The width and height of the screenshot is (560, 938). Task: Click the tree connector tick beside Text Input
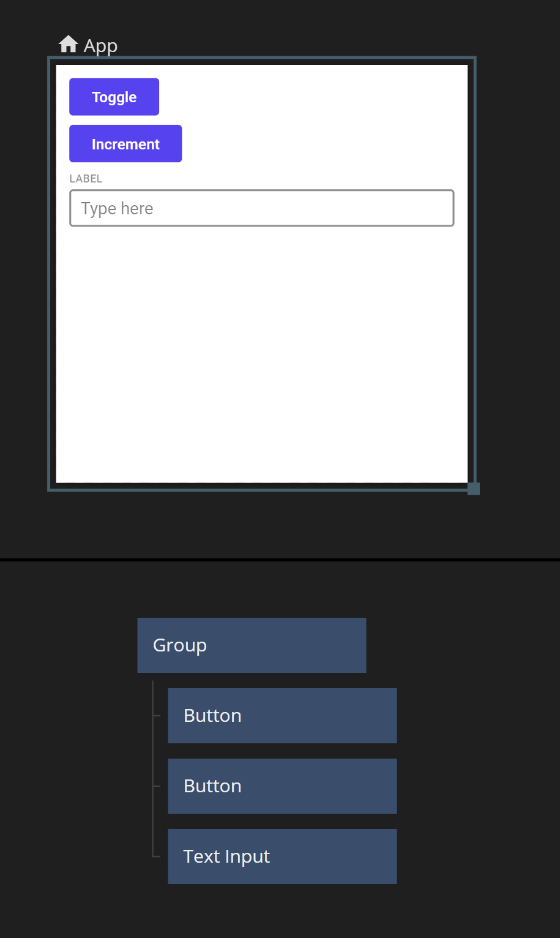[157, 856]
